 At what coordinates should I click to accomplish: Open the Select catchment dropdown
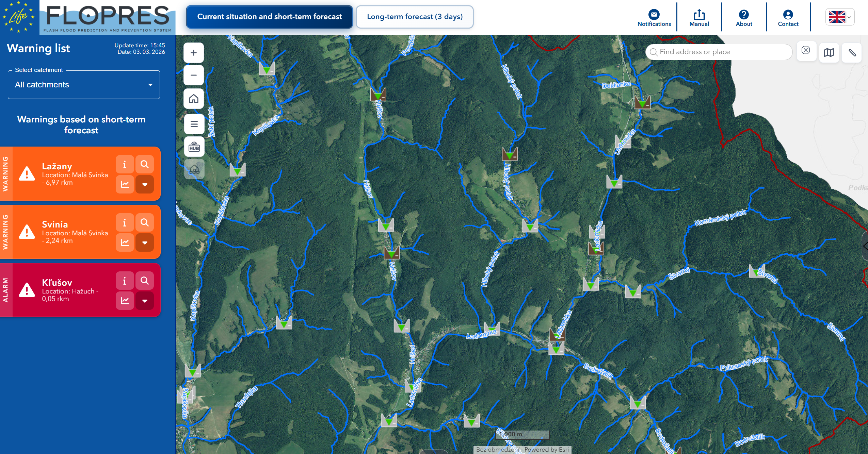[x=84, y=85]
